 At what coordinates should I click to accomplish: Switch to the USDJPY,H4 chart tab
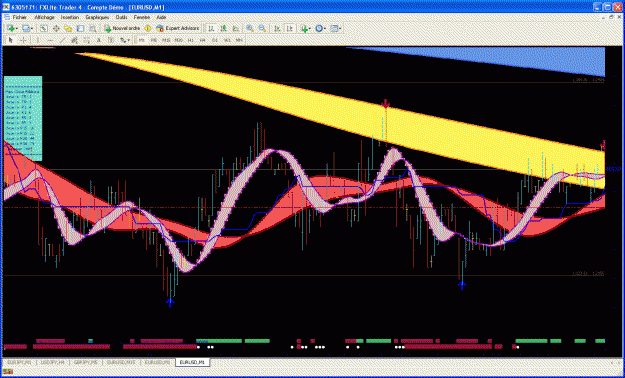pyautogui.click(x=52, y=362)
